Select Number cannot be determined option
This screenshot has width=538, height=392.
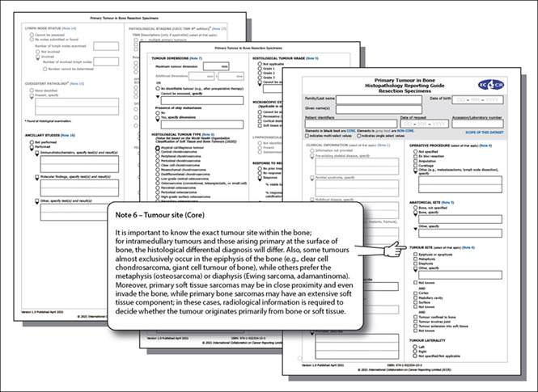[x=45, y=69]
